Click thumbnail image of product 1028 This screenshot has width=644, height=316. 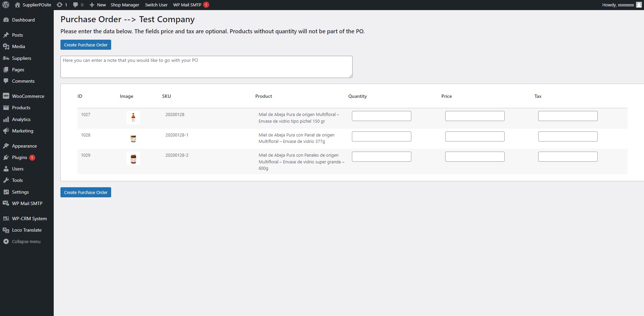point(133,138)
